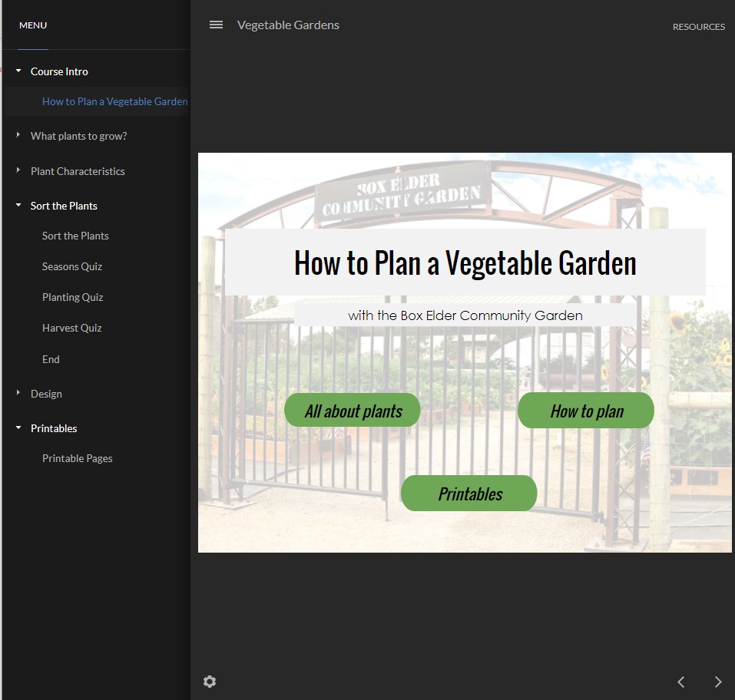Image resolution: width=735 pixels, height=700 pixels.
Task: Open the Planting Quiz lesson
Action: coord(72,297)
